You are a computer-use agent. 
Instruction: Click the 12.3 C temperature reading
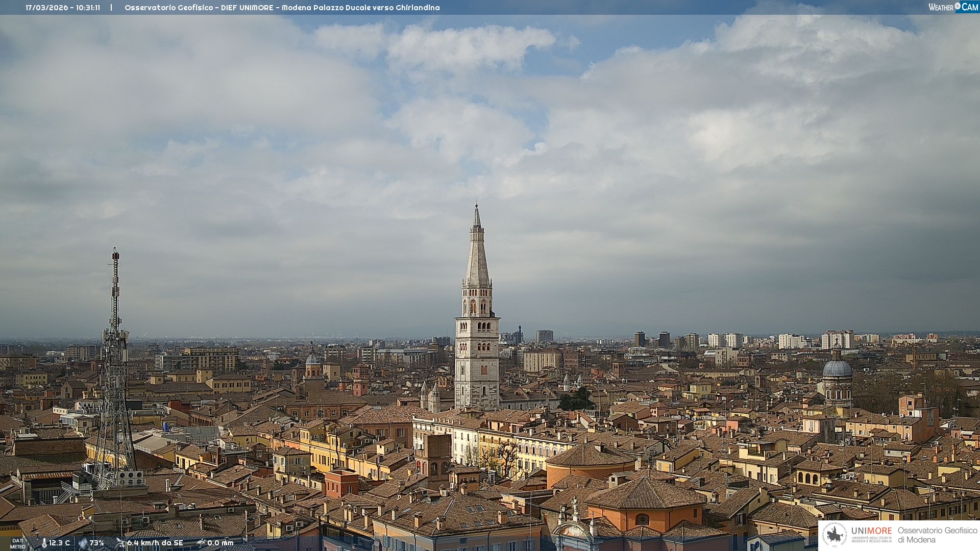(59, 543)
